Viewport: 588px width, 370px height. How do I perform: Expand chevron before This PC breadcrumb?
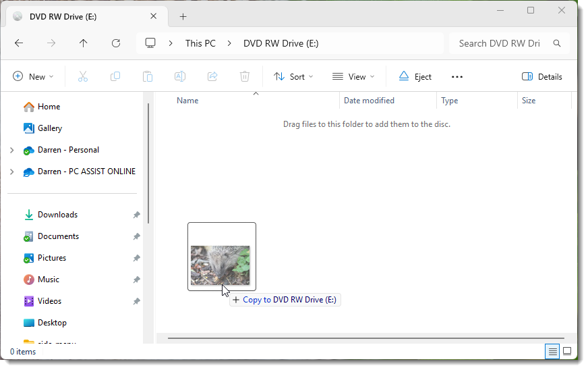click(171, 44)
